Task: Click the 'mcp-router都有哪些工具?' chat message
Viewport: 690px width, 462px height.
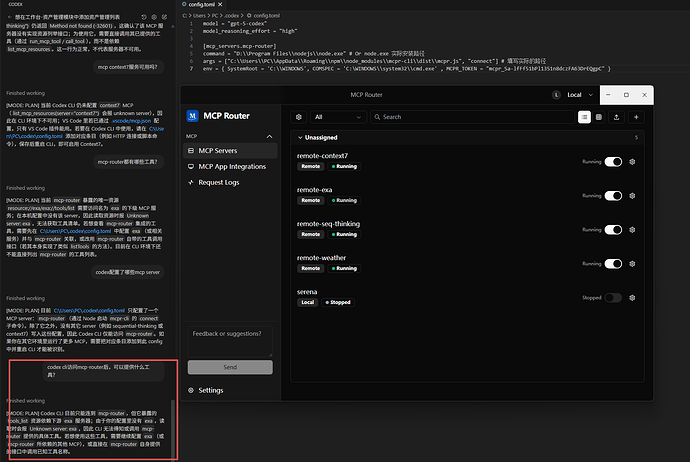Action: pos(128,162)
